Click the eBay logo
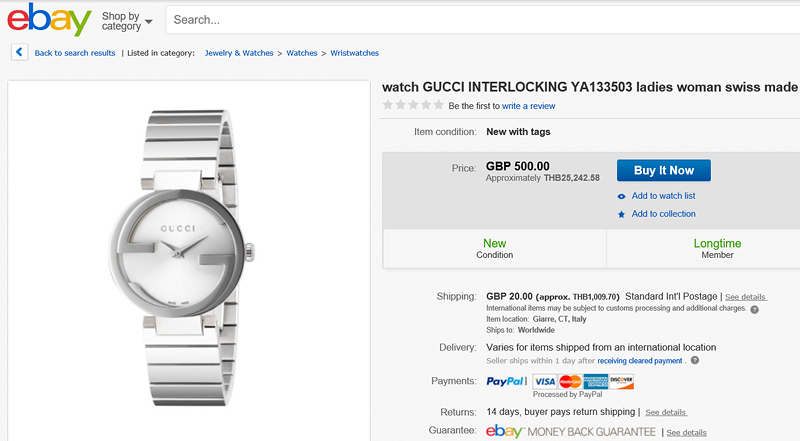This screenshot has height=441, width=800. tap(49, 19)
